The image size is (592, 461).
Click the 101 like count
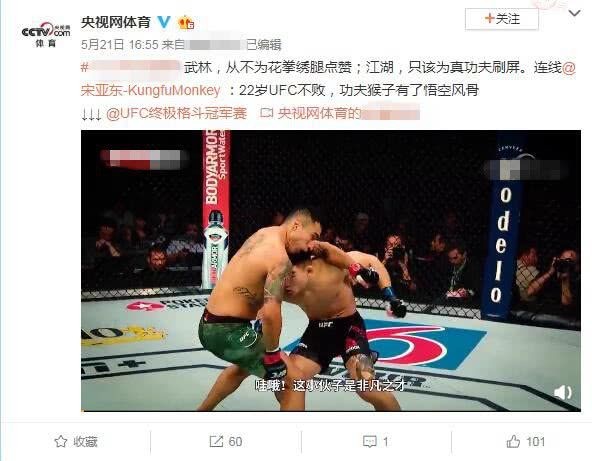click(x=535, y=441)
